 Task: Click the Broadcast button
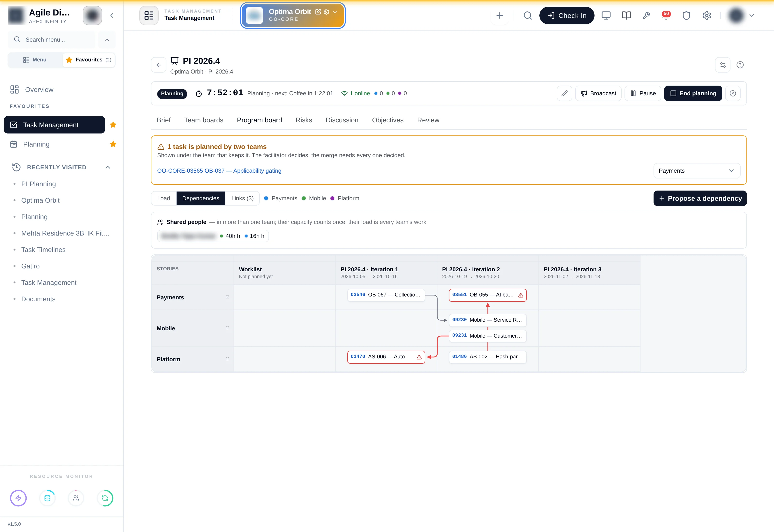point(598,93)
